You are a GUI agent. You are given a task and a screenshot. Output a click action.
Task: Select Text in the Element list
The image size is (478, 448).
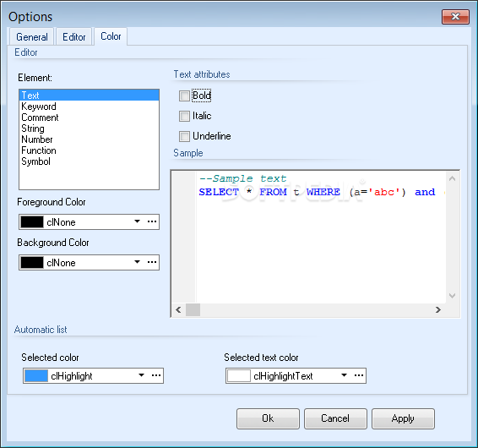[x=89, y=96]
